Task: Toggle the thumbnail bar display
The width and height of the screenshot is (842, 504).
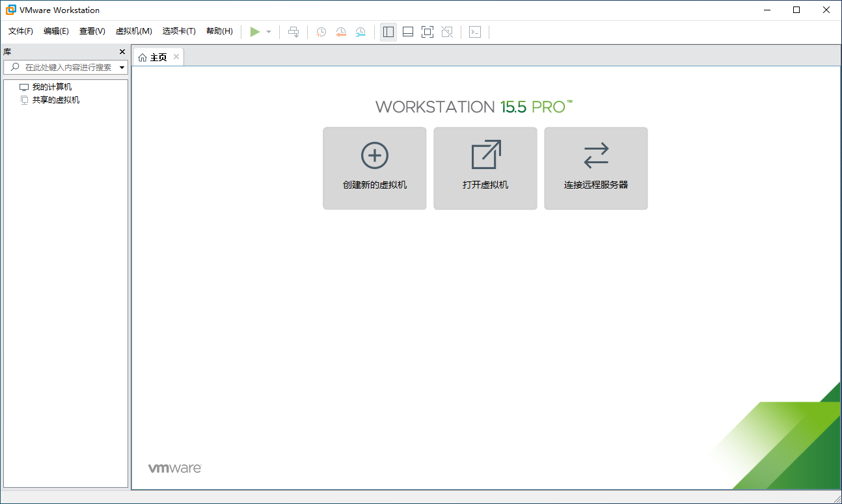Action: pos(407,31)
